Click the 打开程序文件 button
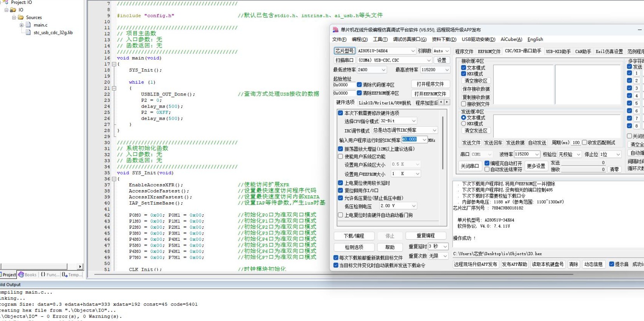 tap(431, 84)
